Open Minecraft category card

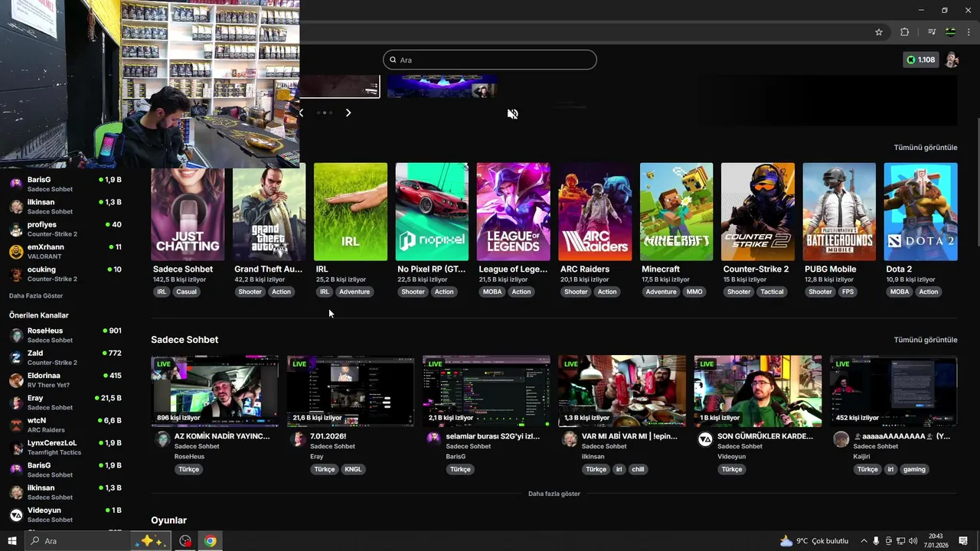[677, 212]
